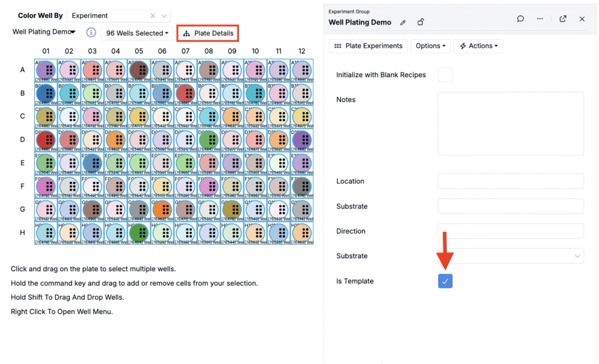
Task: Clear the Experiment color selection with X
Action: pyautogui.click(x=153, y=16)
